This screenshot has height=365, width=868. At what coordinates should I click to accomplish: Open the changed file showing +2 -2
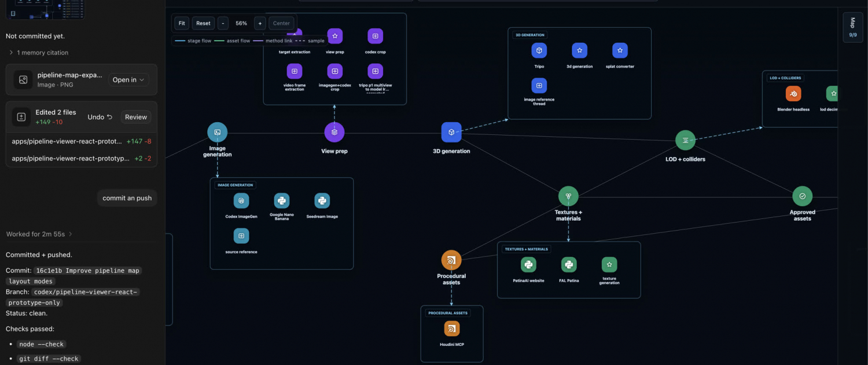coord(82,158)
